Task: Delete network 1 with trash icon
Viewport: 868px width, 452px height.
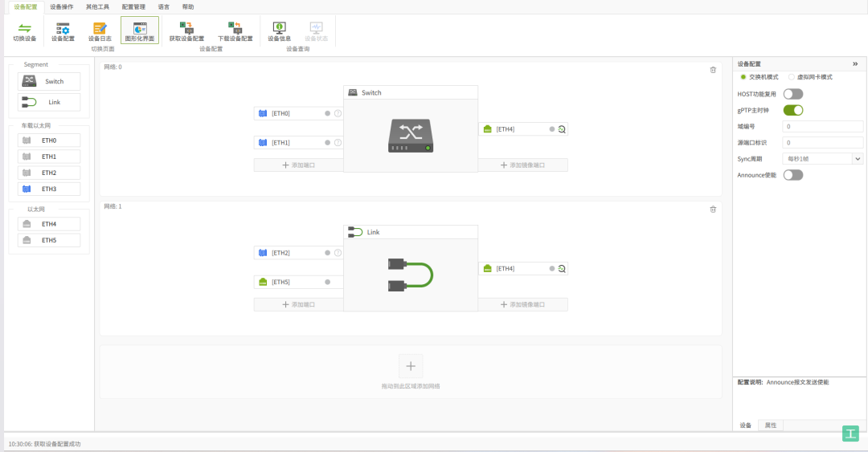Action: point(713,209)
